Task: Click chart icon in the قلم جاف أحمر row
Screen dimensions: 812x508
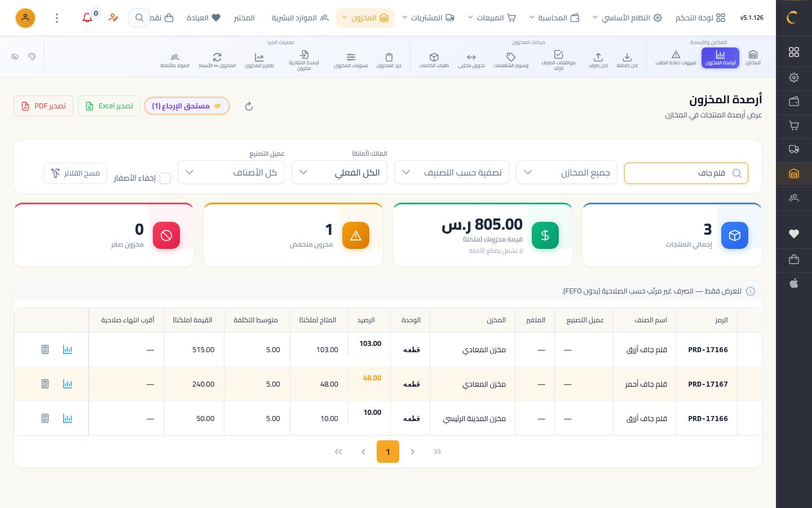Action: tap(68, 384)
